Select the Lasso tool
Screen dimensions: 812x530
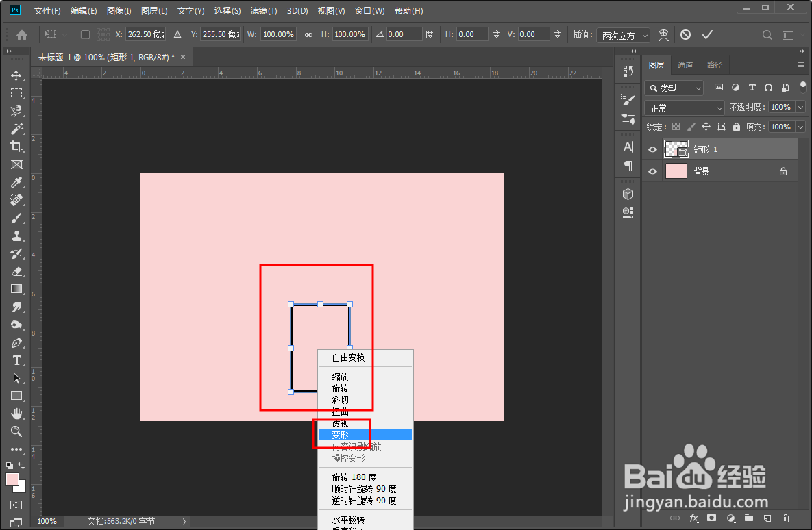point(16,111)
